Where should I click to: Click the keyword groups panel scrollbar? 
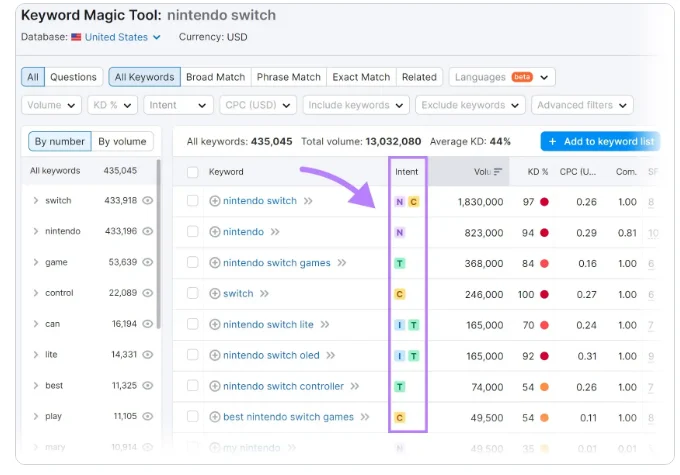tap(158, 244)
